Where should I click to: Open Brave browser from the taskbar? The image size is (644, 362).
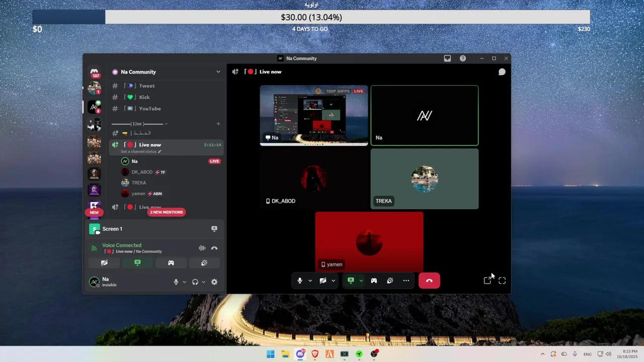pos(315,354)
